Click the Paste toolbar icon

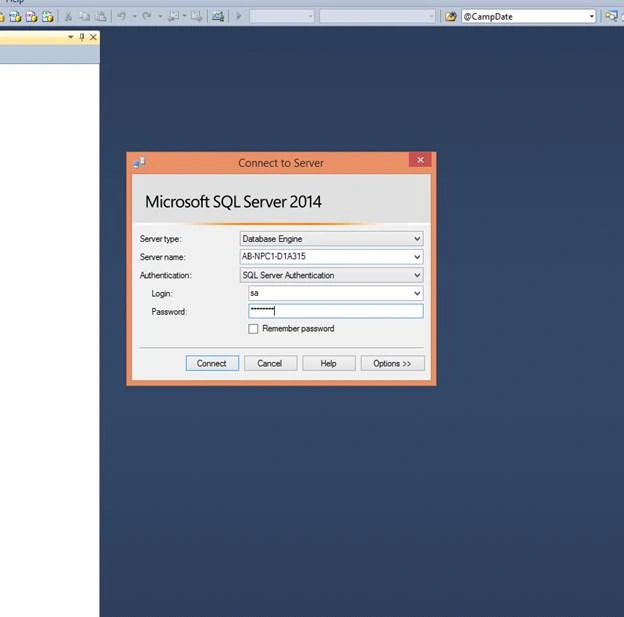tap(102, 17)
